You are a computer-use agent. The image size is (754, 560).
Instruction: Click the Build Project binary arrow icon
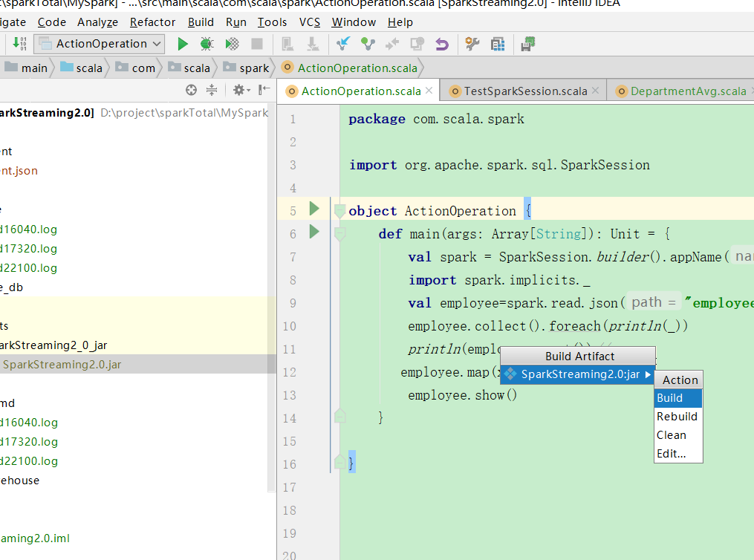[19, 44]
